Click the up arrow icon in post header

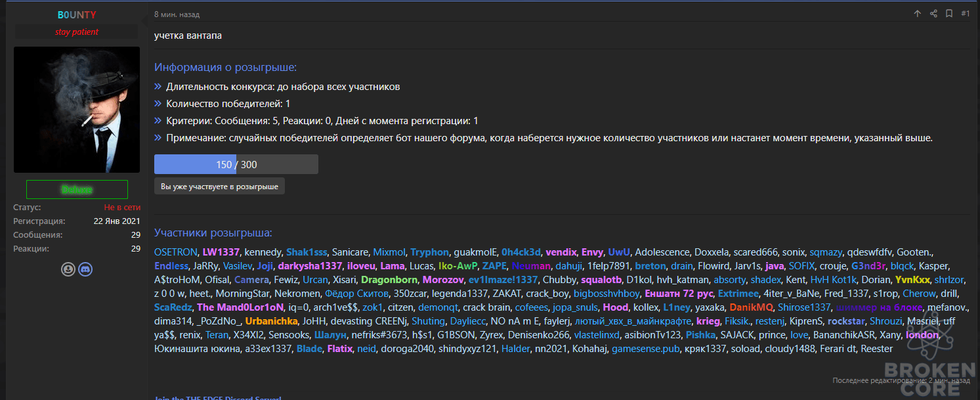918,14
